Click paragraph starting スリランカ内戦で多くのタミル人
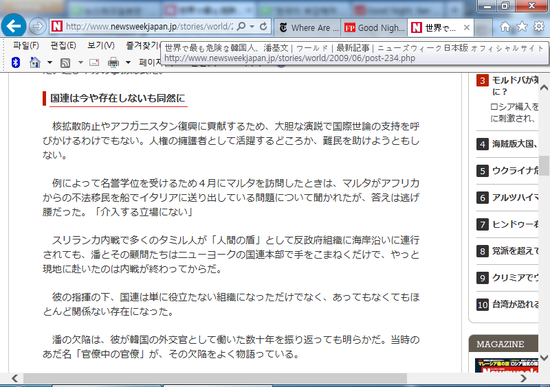 tap(231, 254)
